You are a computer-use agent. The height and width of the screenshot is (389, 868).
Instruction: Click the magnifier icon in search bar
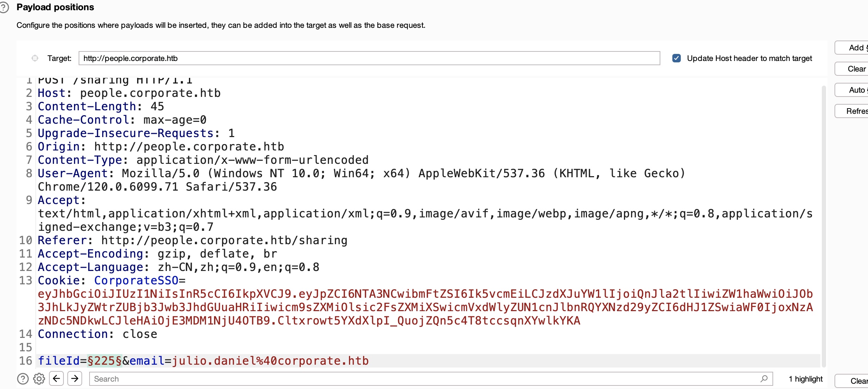tap(764, 379)
